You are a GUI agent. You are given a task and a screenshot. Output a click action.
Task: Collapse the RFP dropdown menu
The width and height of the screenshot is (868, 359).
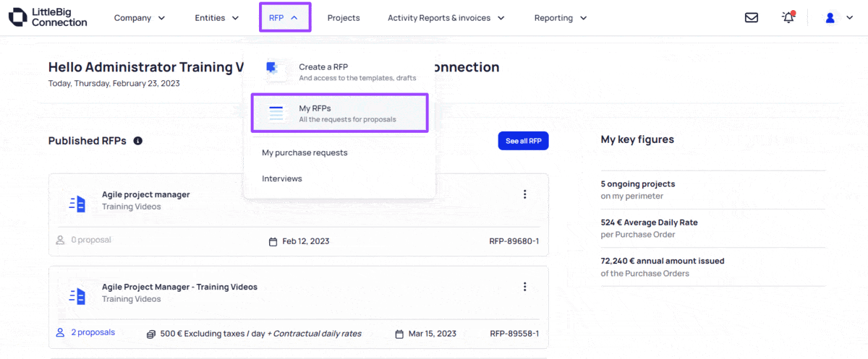[284, 18]
